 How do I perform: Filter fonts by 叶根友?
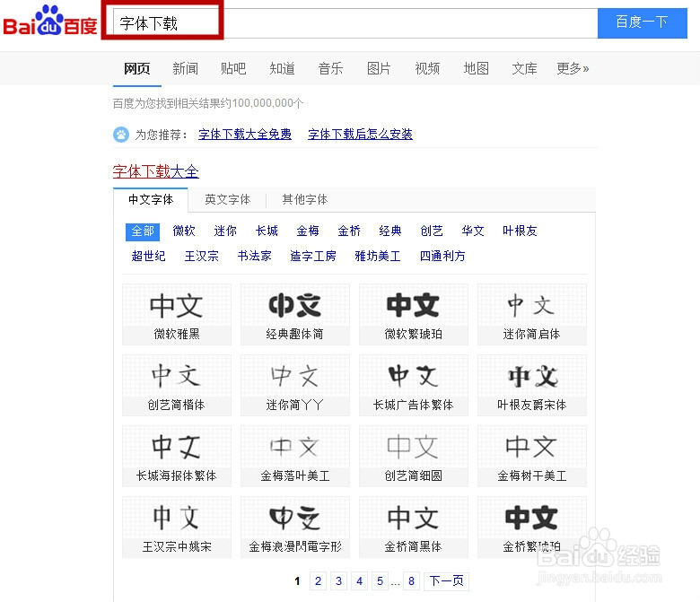pyautogui.click(x=520, y=231)
